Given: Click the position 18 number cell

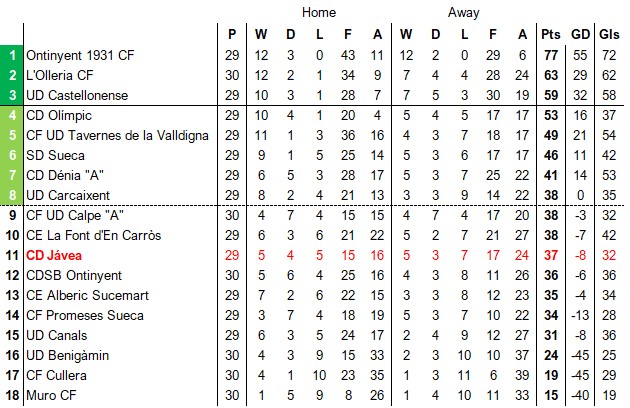Looking at the screenshot, I should click(x=12, y=395).
